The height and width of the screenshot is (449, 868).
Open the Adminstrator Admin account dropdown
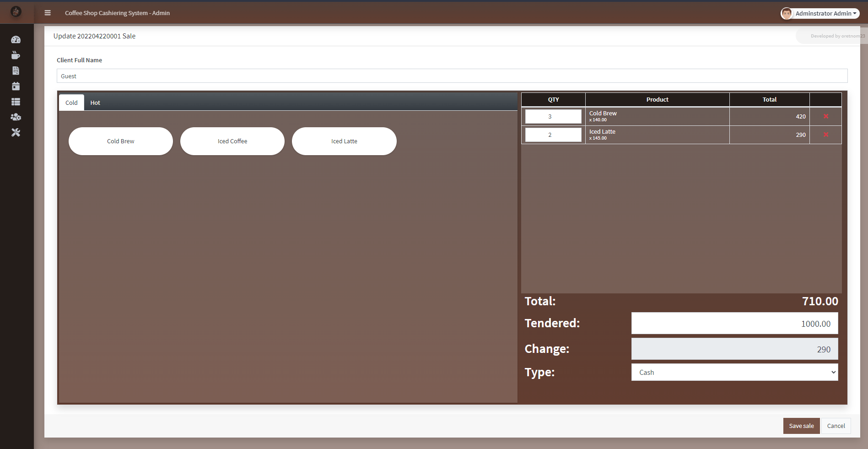coord(819,13)
